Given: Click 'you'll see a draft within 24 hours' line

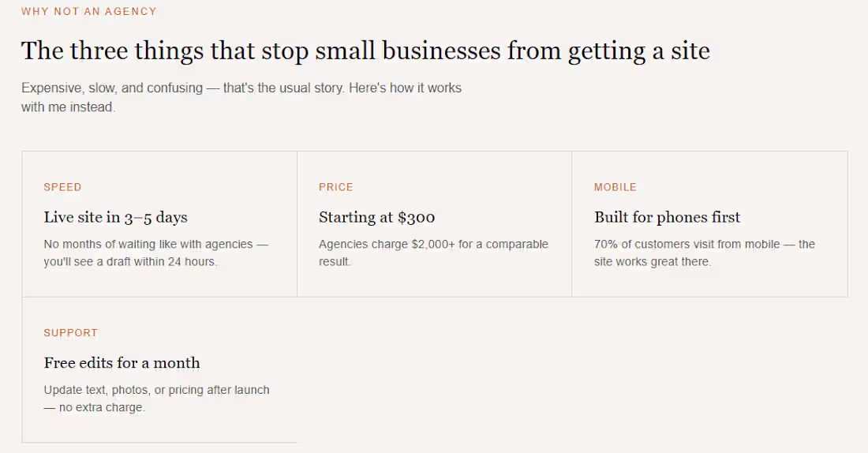Looking at the screenshot, I should (131, 262).
